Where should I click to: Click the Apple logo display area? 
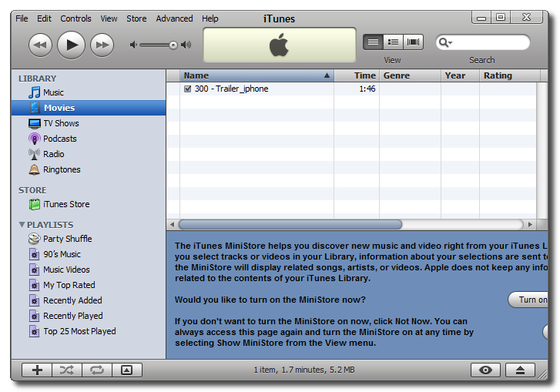pos(280,45)
